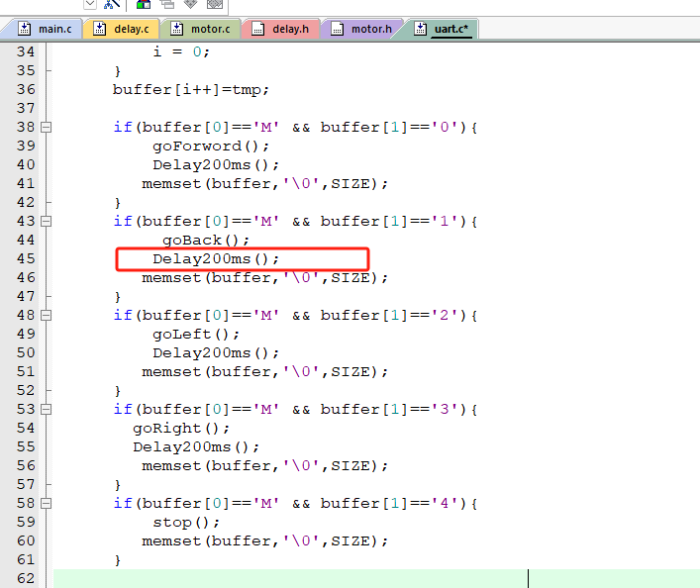Click the goBack() call on line 44

[206, 241]
